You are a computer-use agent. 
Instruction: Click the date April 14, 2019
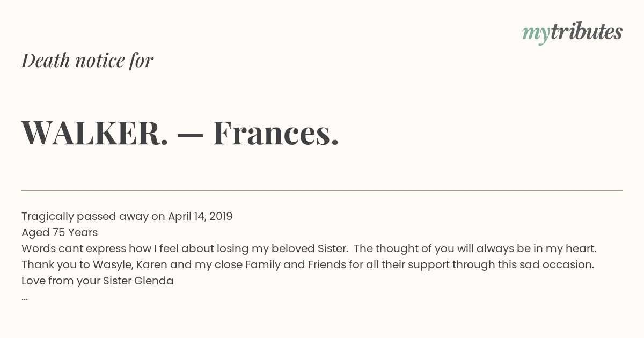click(200, 217)
